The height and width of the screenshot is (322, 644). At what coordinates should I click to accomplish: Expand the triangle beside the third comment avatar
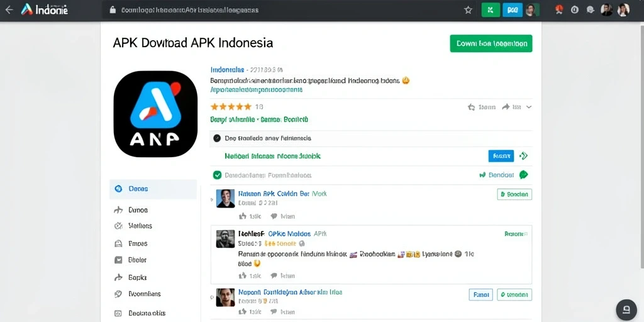coord(212,297)
